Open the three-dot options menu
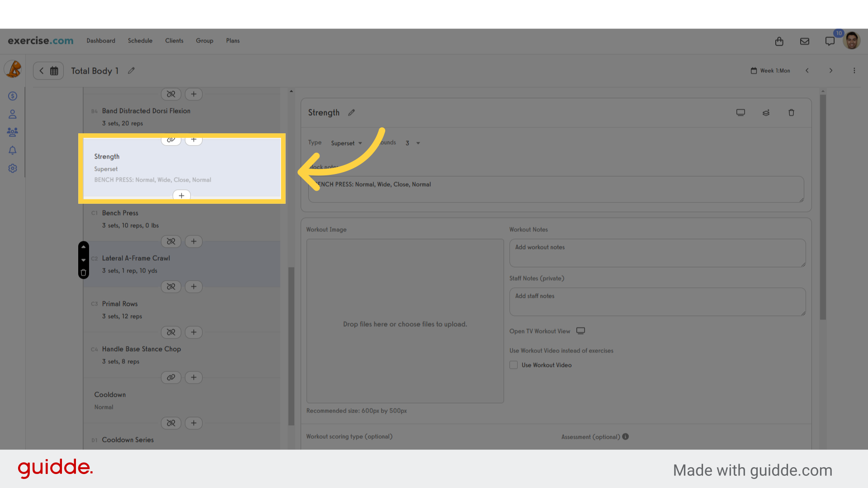 [854, 71]
